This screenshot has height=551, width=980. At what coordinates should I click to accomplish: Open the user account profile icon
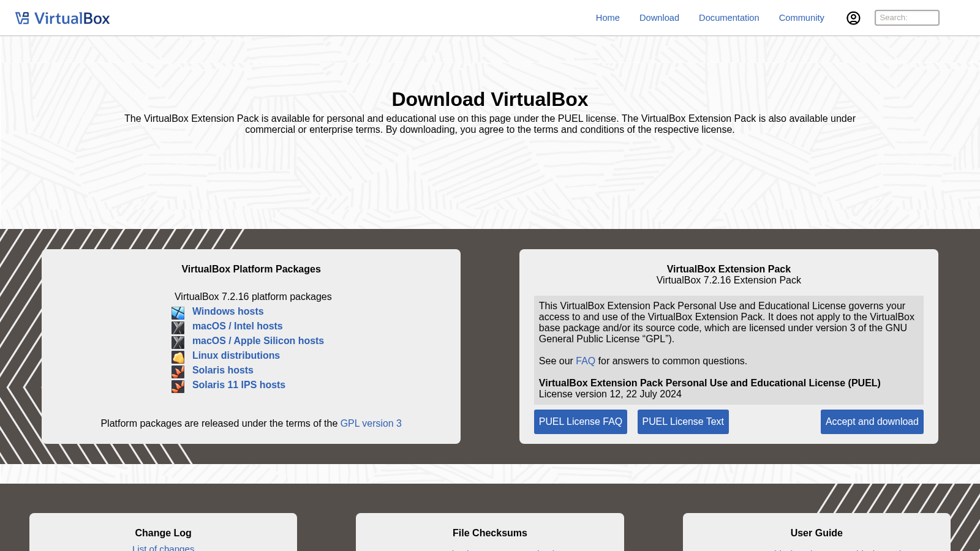point(853,18)
